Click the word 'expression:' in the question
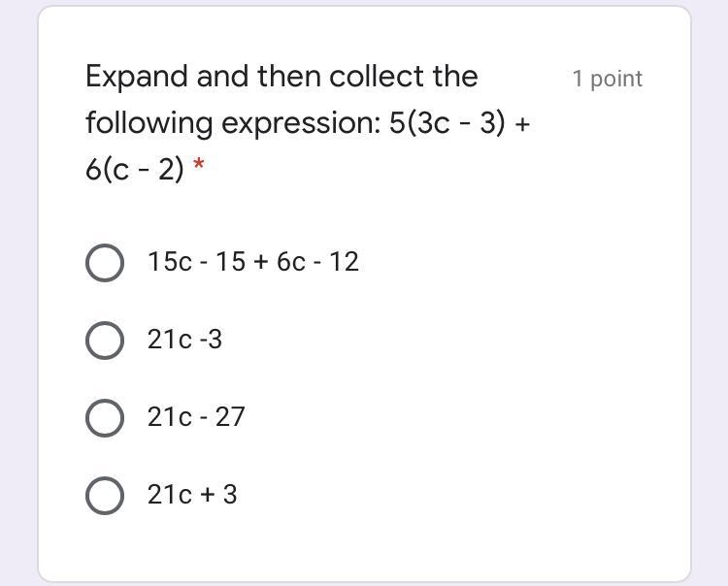 (301, 124)
